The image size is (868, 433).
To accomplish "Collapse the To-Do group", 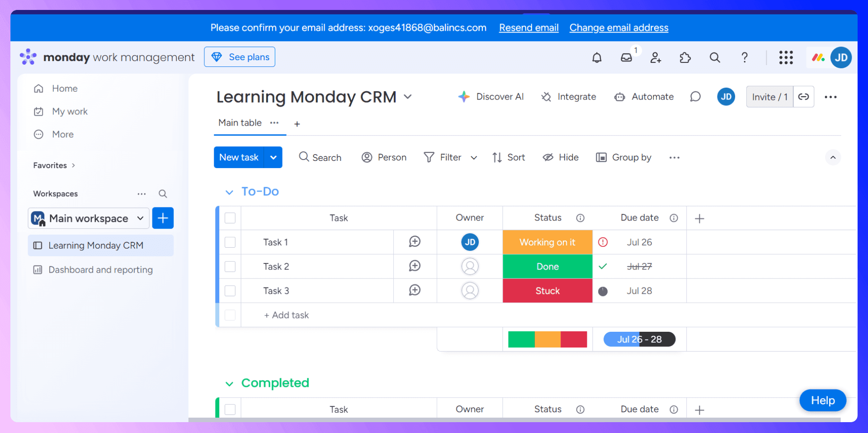I will pyautogui.click(x=229, y=192).
